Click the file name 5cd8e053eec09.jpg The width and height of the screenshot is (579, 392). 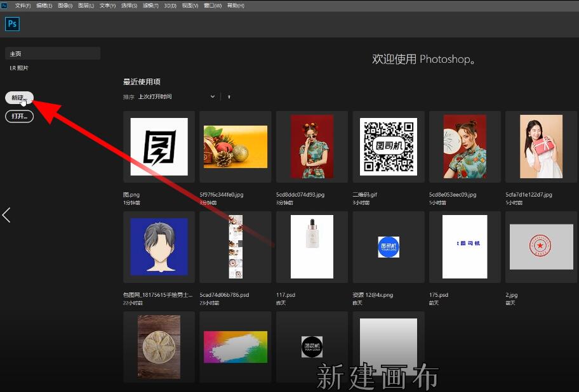pyautogui.click(x=453, y=195)
